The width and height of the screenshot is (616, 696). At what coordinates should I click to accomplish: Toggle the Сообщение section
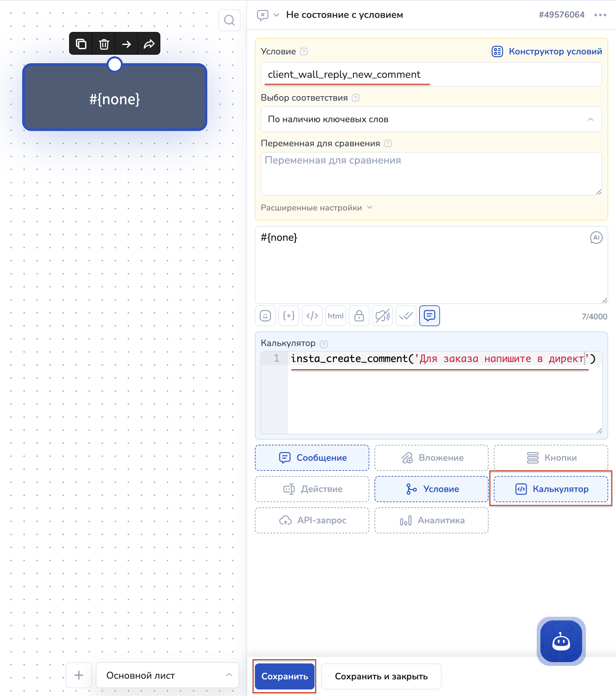312,457
